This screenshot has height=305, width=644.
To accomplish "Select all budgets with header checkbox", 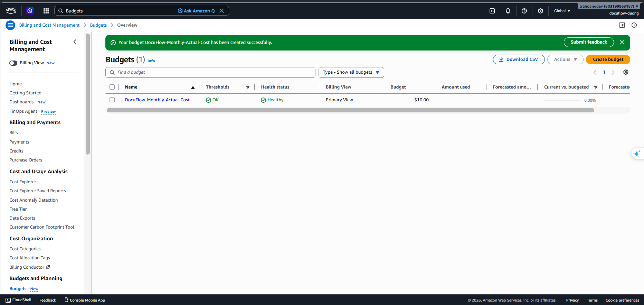I will tap(112, 87).
